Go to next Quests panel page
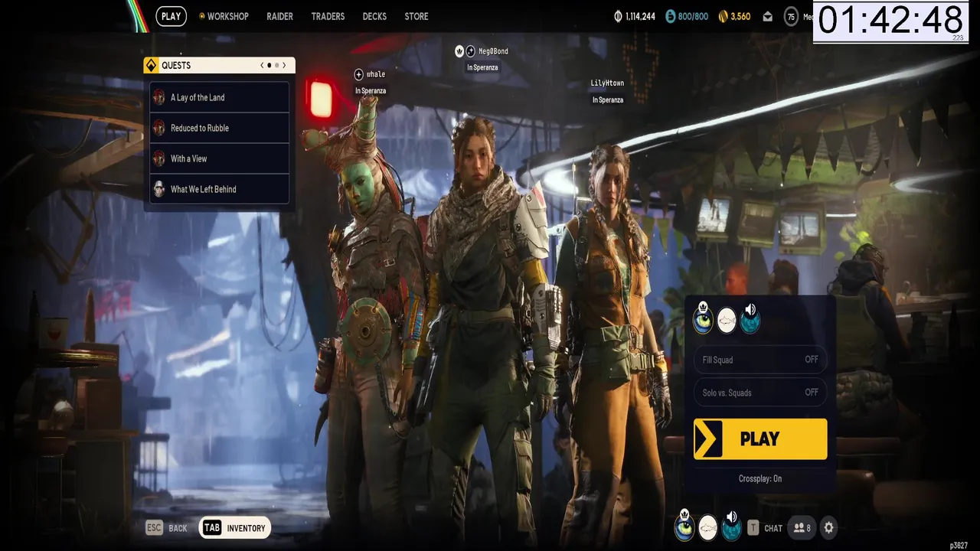980x551 pixels. (284, 66)
